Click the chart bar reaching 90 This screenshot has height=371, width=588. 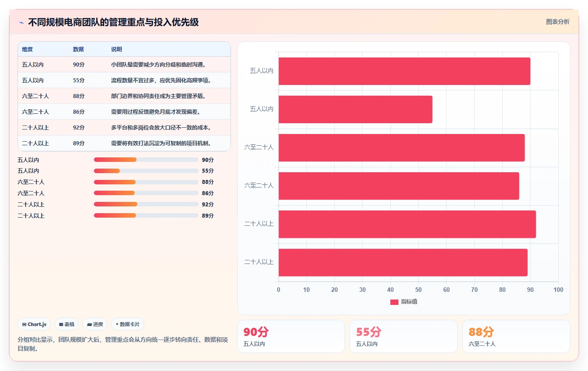(404, 71)
